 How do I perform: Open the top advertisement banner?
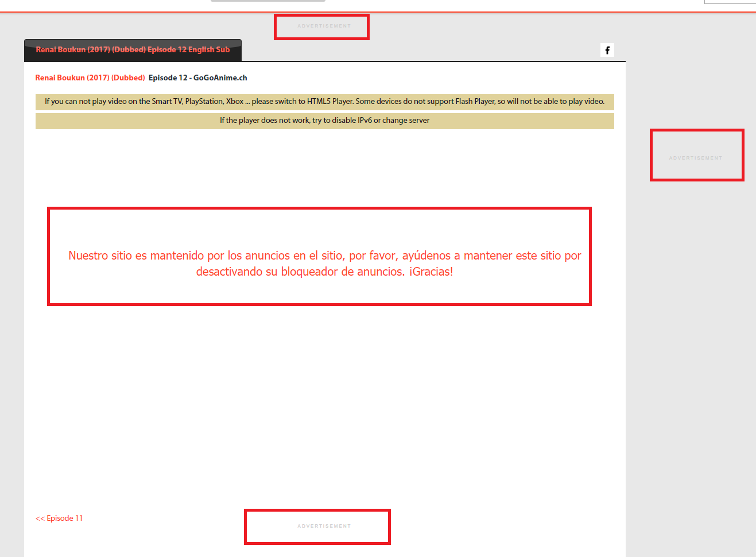321,26
